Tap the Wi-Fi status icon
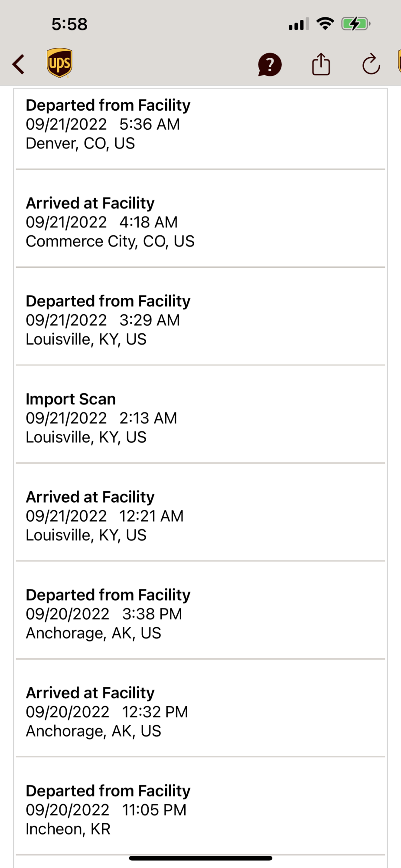401x868 pixels. tap(325, 23)
